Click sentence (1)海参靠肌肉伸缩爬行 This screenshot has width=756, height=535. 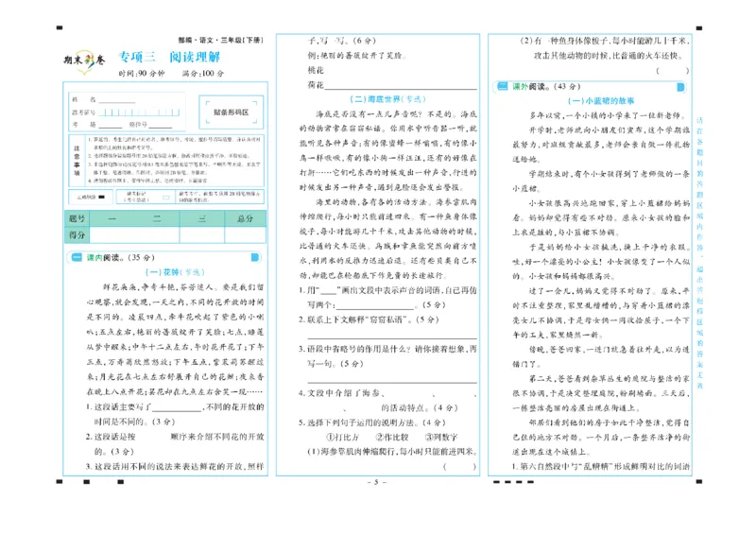coord(392,452)
